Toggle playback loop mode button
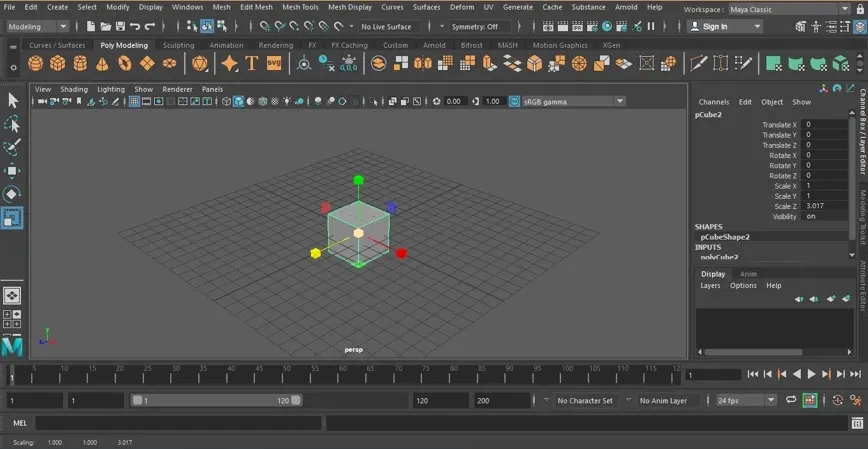This screenshot has width=868, height=449. (791, 400)
